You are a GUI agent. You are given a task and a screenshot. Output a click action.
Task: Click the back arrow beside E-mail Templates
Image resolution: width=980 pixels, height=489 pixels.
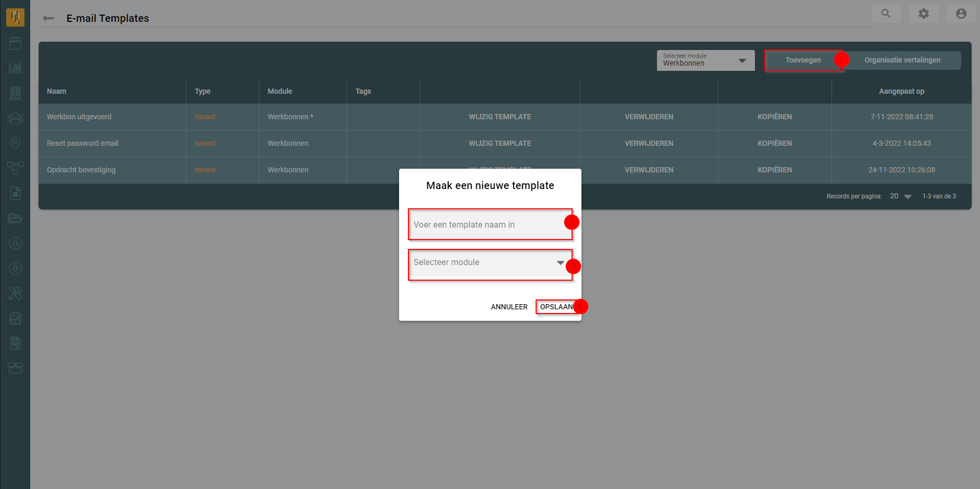(48, 18)
